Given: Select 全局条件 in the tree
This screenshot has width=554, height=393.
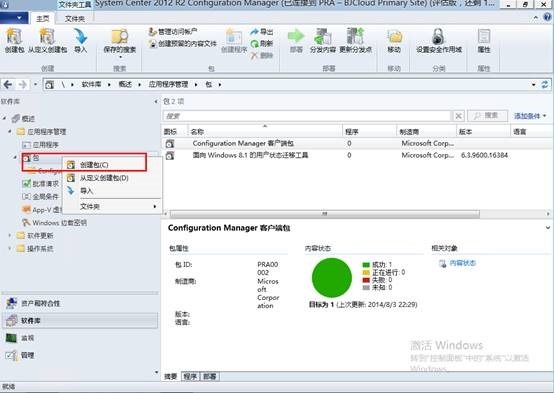Looking at the screenshot, I should pyautogui.click(x=45, y=196).
